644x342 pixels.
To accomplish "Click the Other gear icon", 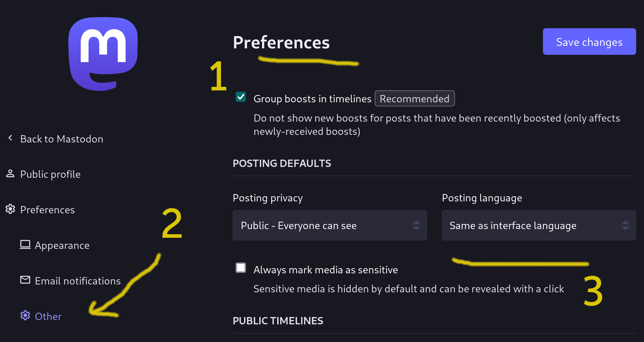I will pyautogui.click(x=25, y=315).
